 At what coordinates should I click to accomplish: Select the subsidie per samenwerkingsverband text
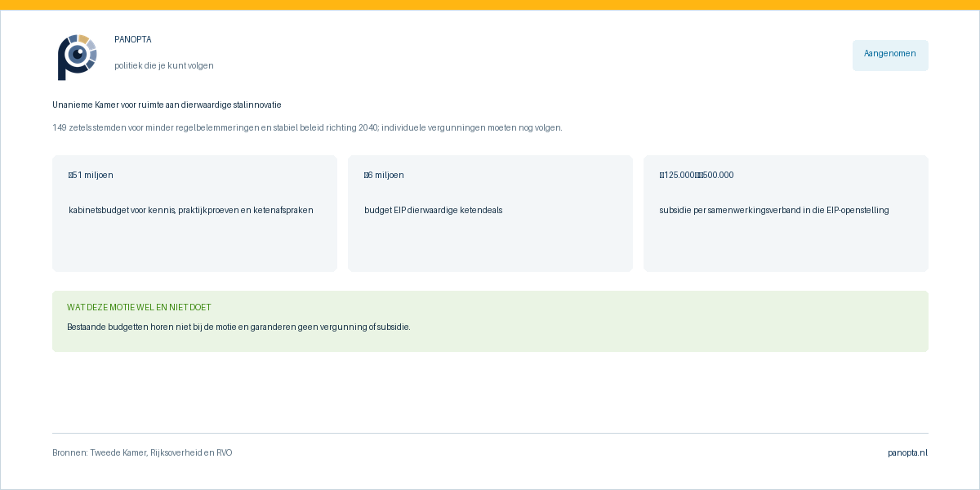[774, 210]
